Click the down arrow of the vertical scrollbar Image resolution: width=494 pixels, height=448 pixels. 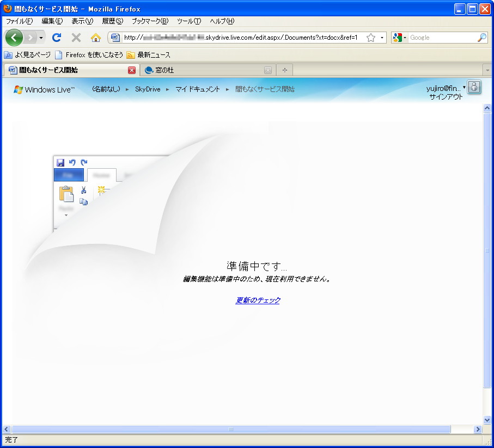coord(486,420)
